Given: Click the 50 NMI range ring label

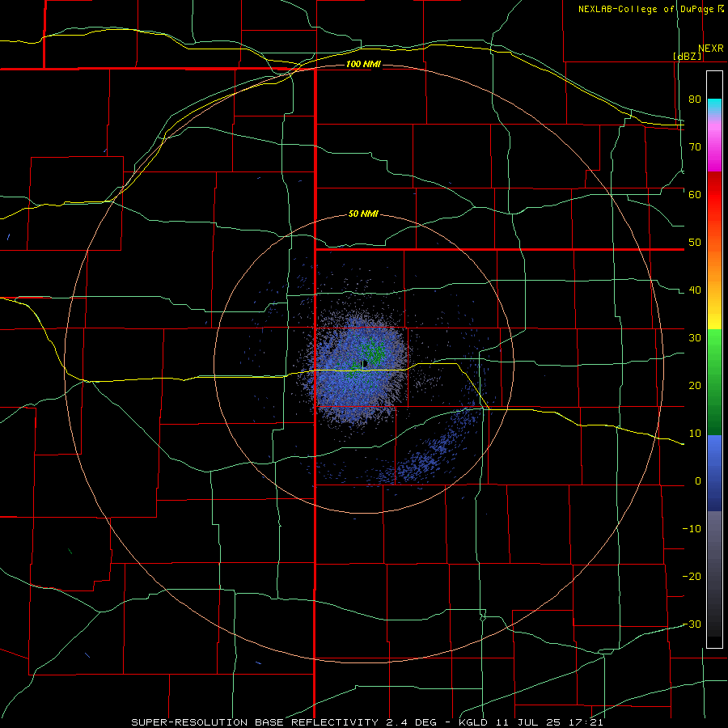Looking at the screenshot, I should (x=363, y=214).
